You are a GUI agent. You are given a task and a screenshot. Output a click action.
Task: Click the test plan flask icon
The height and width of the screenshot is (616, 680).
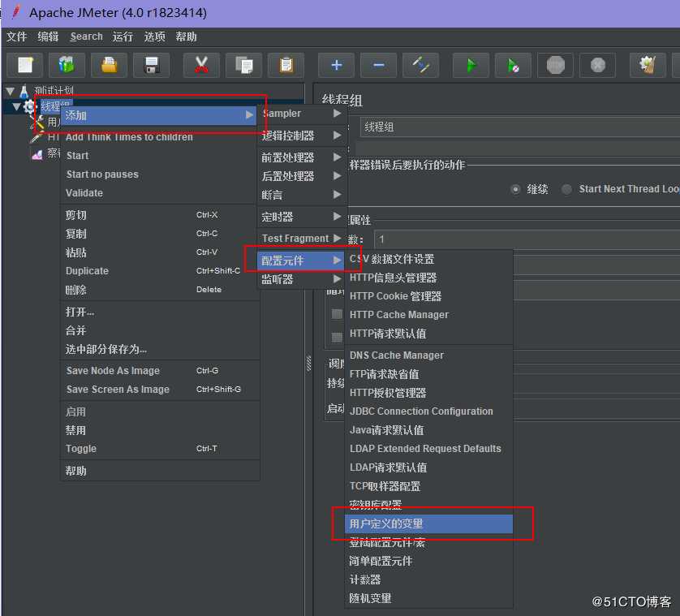coord(24,91)
